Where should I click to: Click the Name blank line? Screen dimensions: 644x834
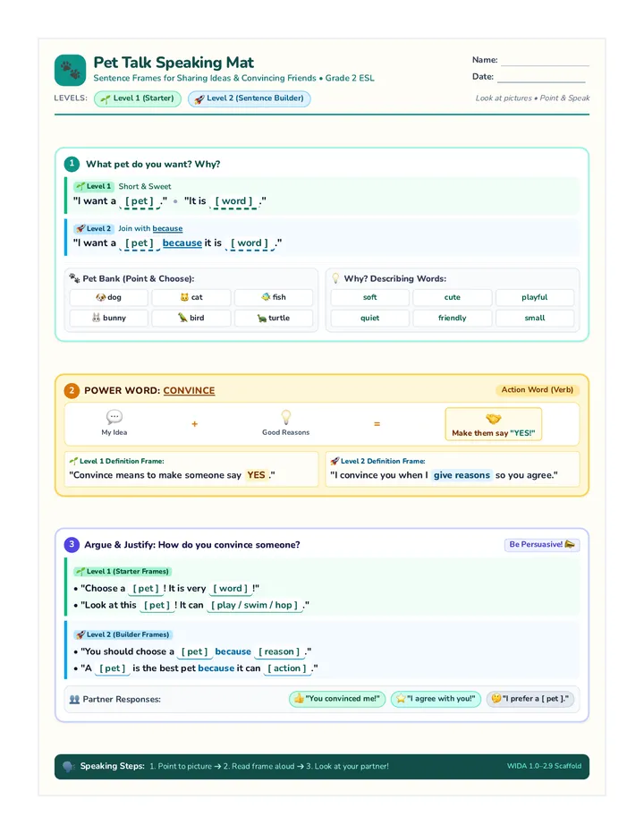pos(545,61)
